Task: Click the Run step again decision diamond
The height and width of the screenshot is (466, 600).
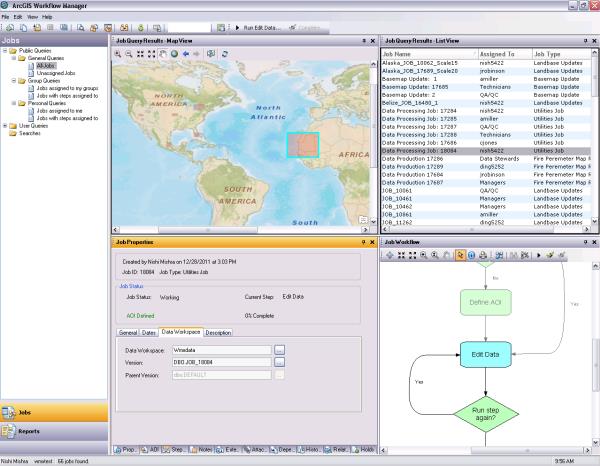Action: (x=486, y=414)
